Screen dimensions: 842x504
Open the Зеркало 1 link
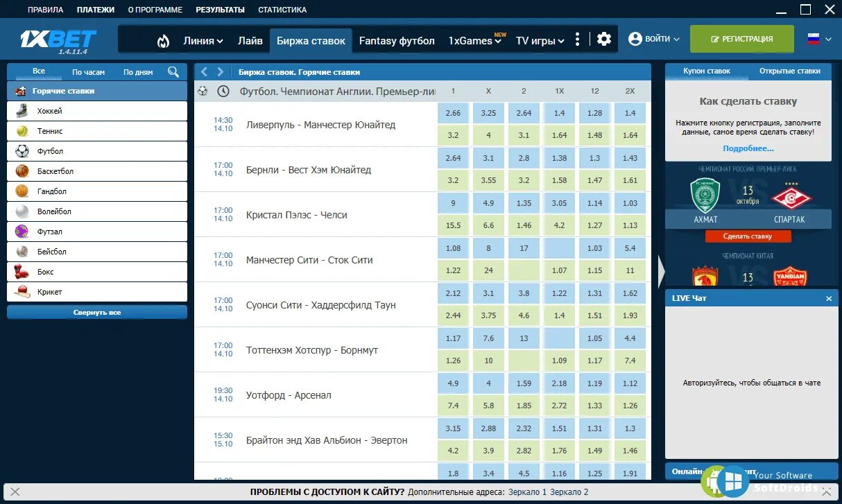(x=528, y=492)
